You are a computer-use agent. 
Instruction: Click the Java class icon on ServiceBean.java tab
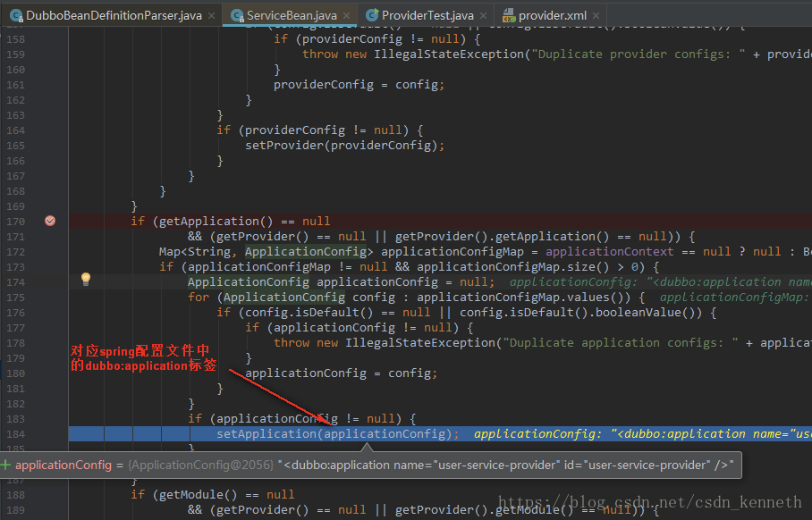click(x=237, y=15)
